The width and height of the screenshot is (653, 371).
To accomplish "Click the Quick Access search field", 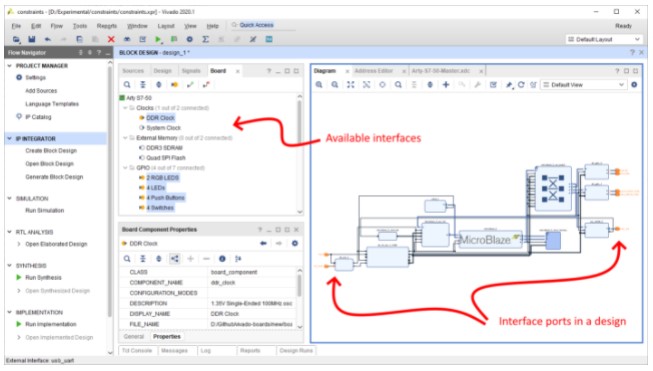I will pos(262,25).
